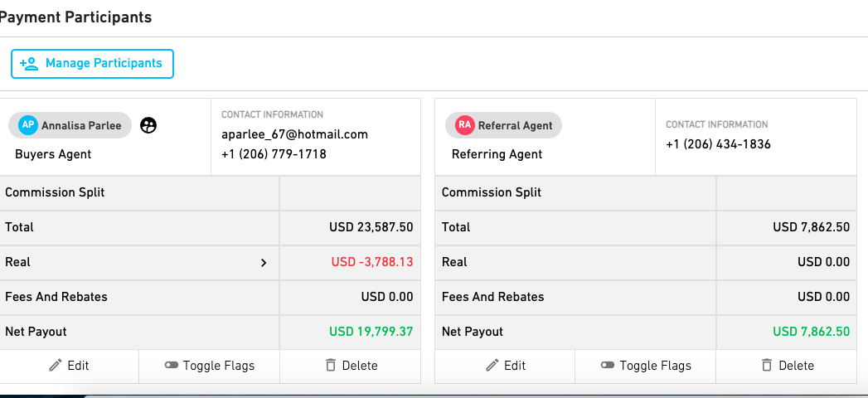The height and width of the screenshot is (398, 868).
Task: Click the RA avatar badge for Referral Agent
Action: click(x=465, y=125)
